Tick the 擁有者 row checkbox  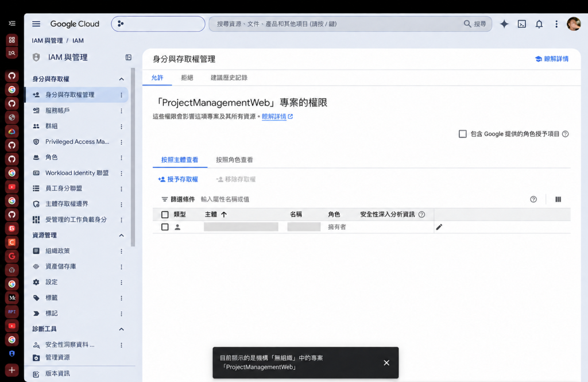pos(165,227)
